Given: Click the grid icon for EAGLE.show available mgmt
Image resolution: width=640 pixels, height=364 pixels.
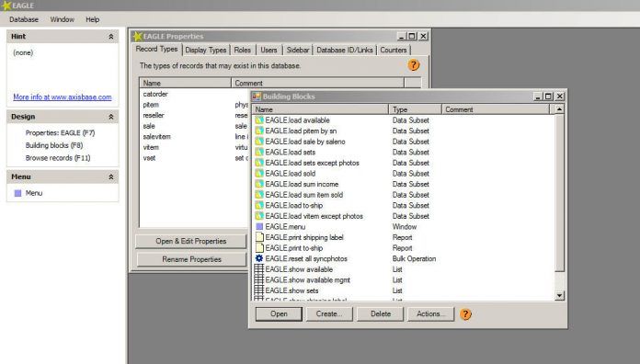Looking at the screenshot, I should point(258,279).
